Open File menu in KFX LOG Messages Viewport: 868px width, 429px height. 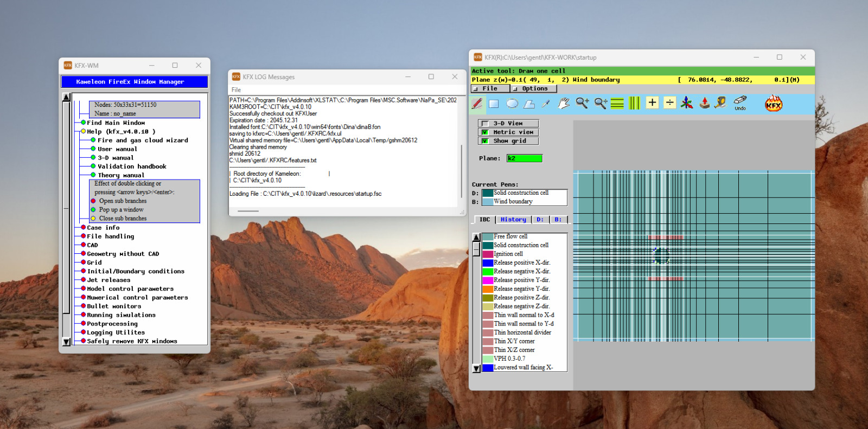coord(236,90)
